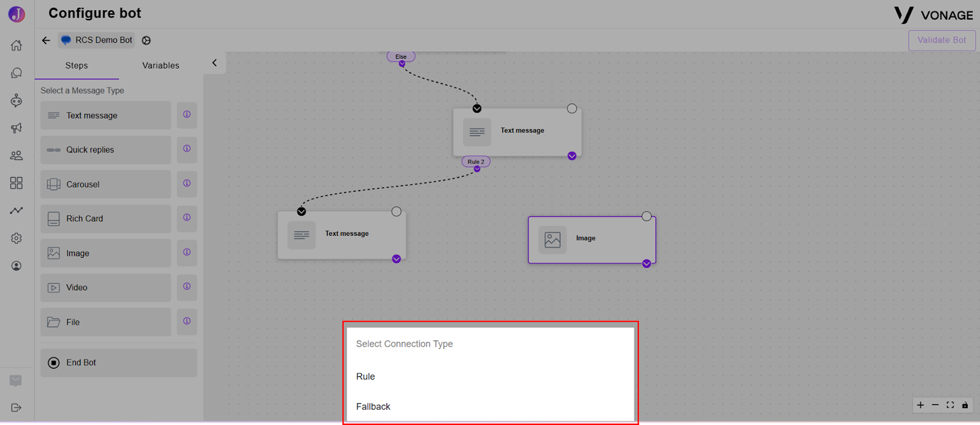
Task: Click the upper Text message node's top-right circle
Action: [572, 108]
